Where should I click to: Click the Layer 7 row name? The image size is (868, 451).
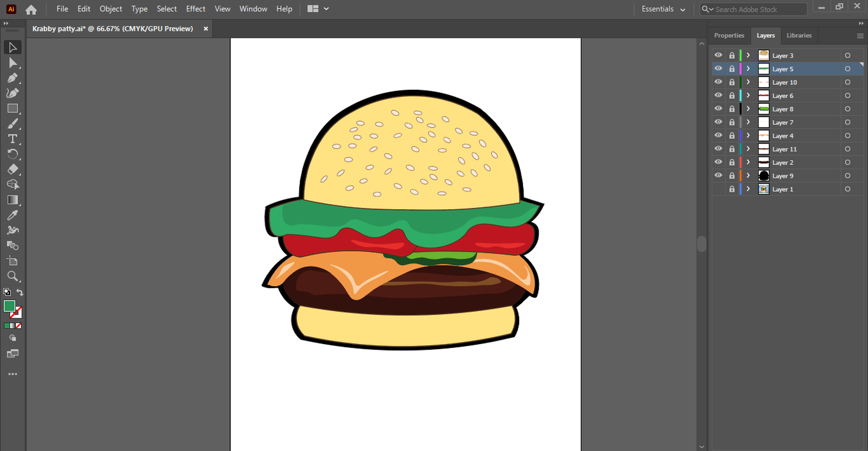coord(783,122)
